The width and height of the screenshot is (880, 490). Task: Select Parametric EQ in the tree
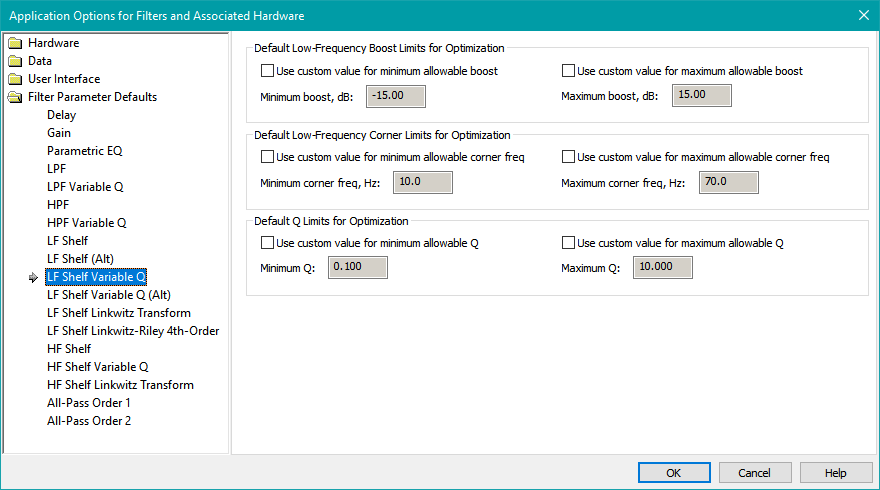click(85, 151)
